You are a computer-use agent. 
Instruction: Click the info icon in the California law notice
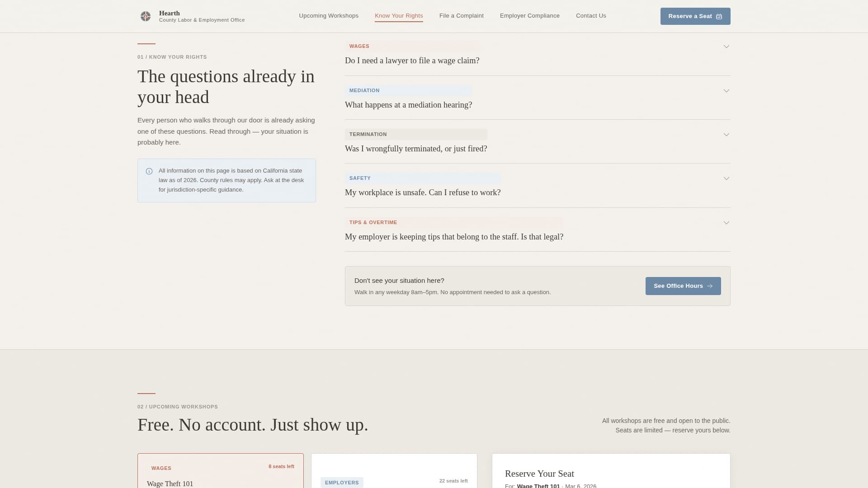[149, 171]
